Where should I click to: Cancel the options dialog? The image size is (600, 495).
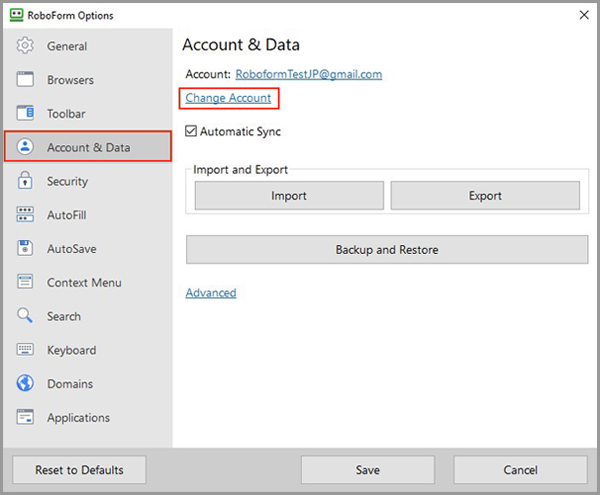tap(520, 469)
